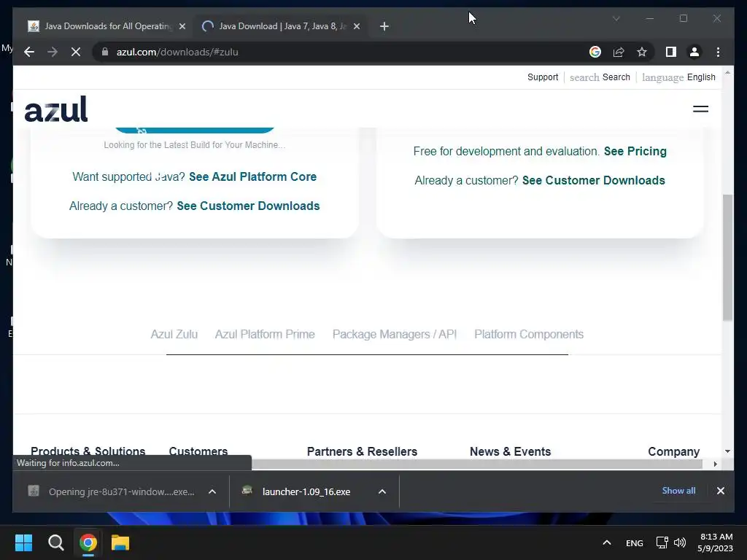Screen dimensions: 747x560
Task: Expand options for launcher-1.09_16.exe download
Action: point(382,492)
